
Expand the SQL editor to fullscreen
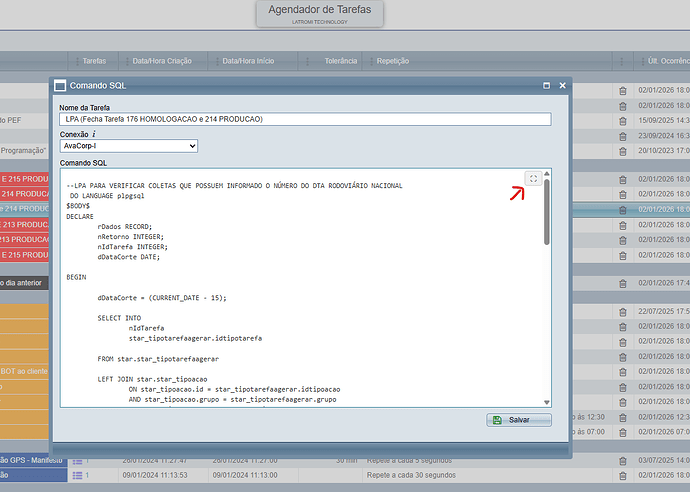pos(534,179)
